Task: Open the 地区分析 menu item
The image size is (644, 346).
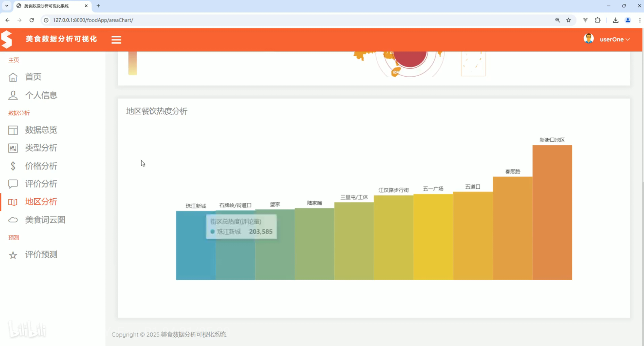Action: point(41,202)
